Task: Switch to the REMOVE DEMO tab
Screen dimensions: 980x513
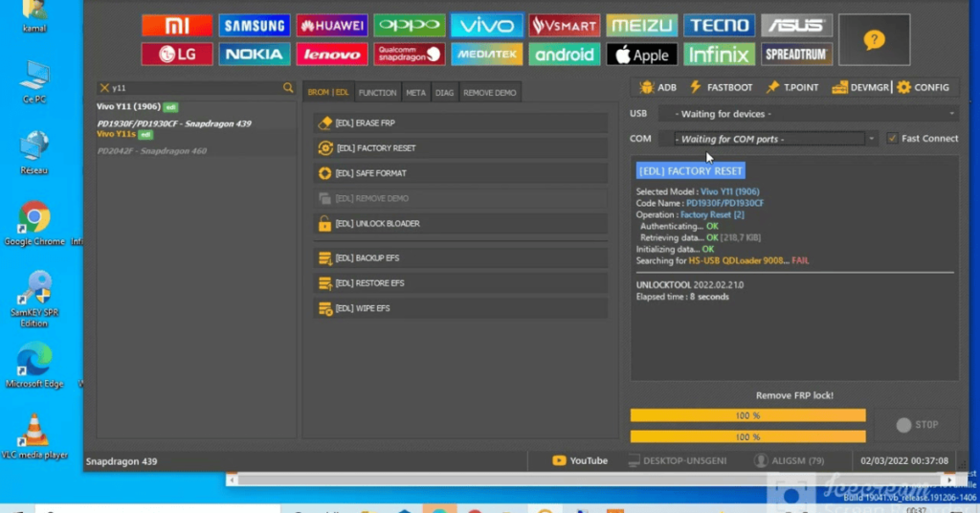Action: click(490, 93)
